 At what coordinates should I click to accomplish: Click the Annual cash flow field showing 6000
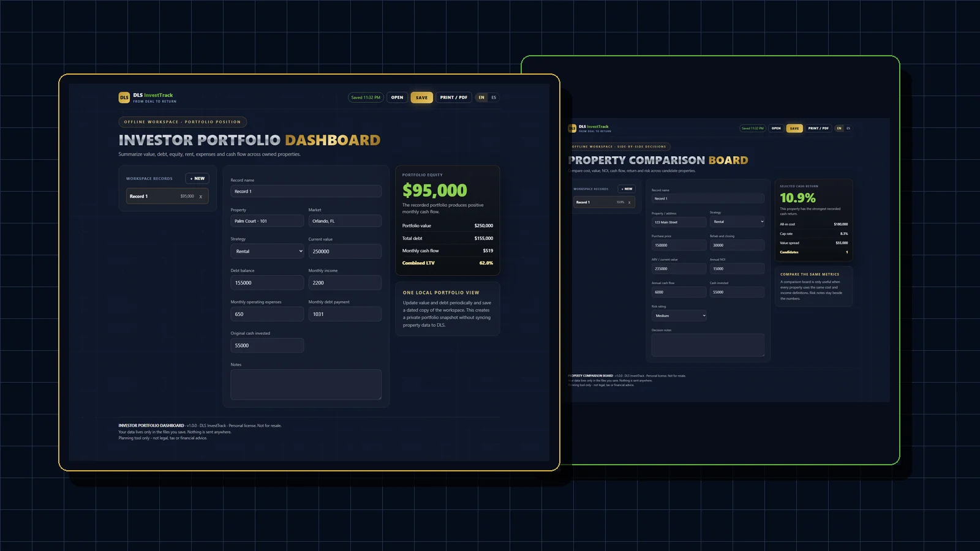click(679, 292)
